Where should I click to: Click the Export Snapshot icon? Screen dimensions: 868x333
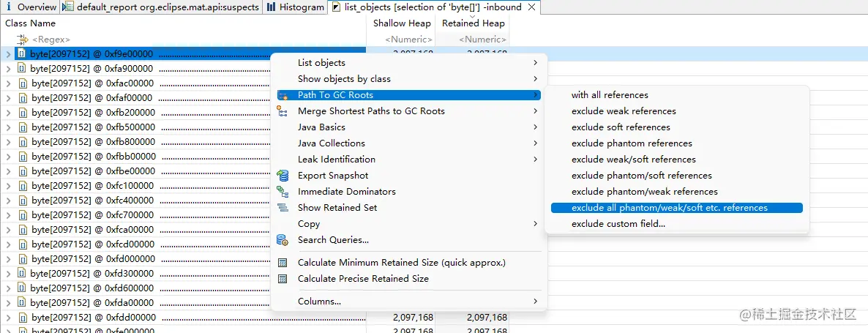[x=283, y=176]
